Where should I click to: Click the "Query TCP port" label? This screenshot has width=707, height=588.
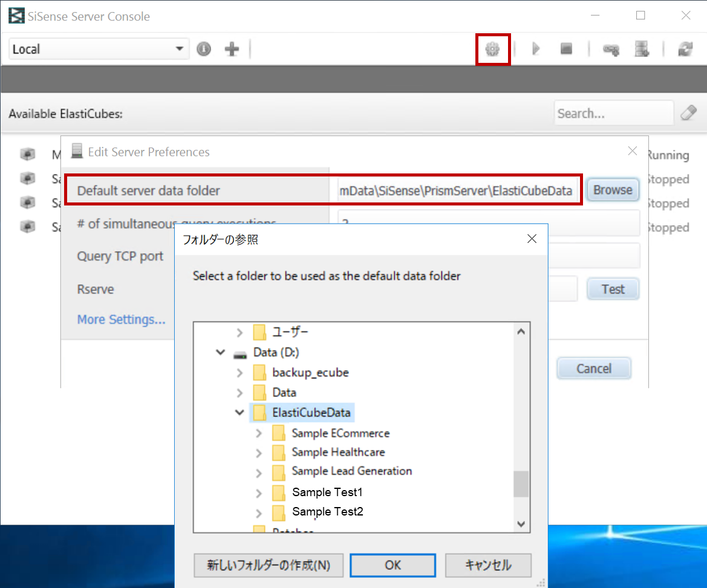(120, 256)
